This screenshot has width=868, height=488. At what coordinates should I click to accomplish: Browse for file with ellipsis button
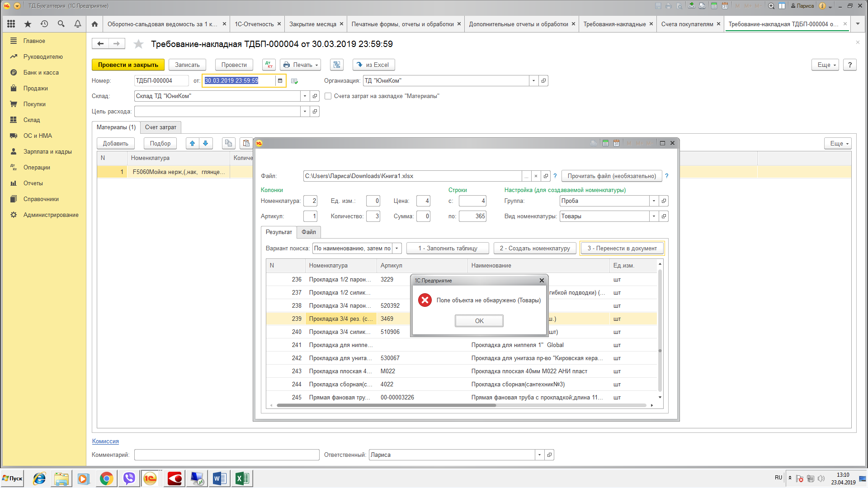coord(526,176)
